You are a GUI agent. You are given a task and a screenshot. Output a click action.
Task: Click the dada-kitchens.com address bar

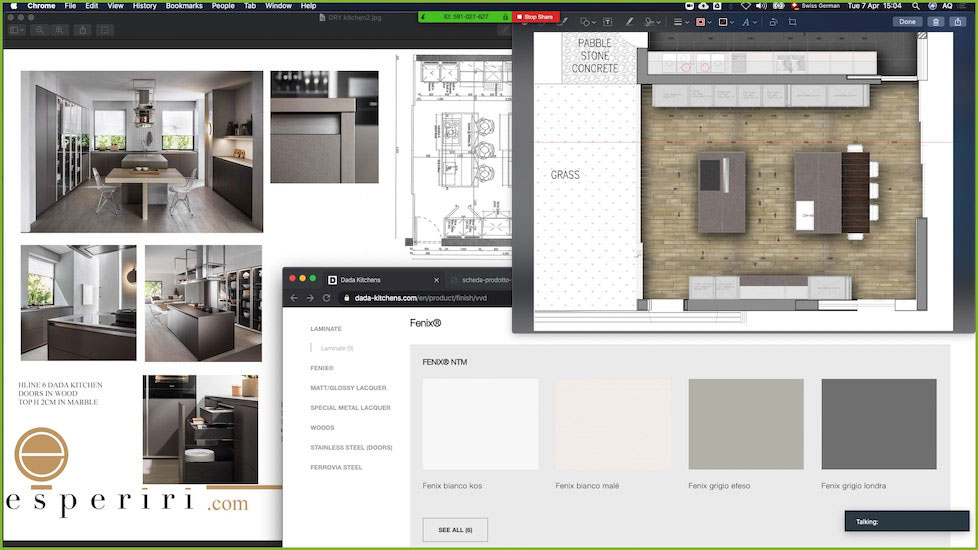[420, 298]
